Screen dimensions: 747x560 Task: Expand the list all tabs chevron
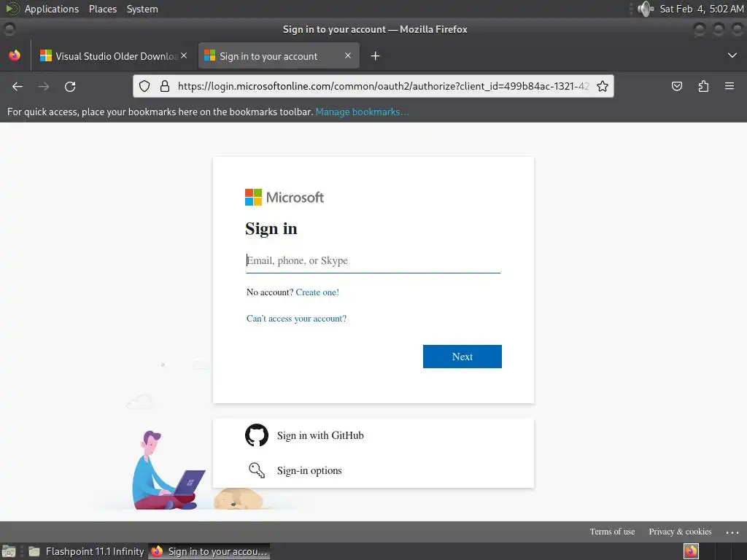click(x=732, y=55)
